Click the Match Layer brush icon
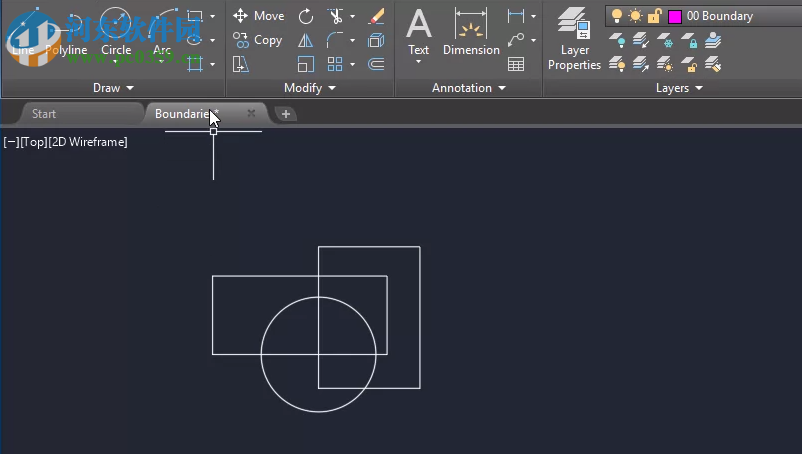The width and height of the screenshot is (802, 454). [712, 64]
